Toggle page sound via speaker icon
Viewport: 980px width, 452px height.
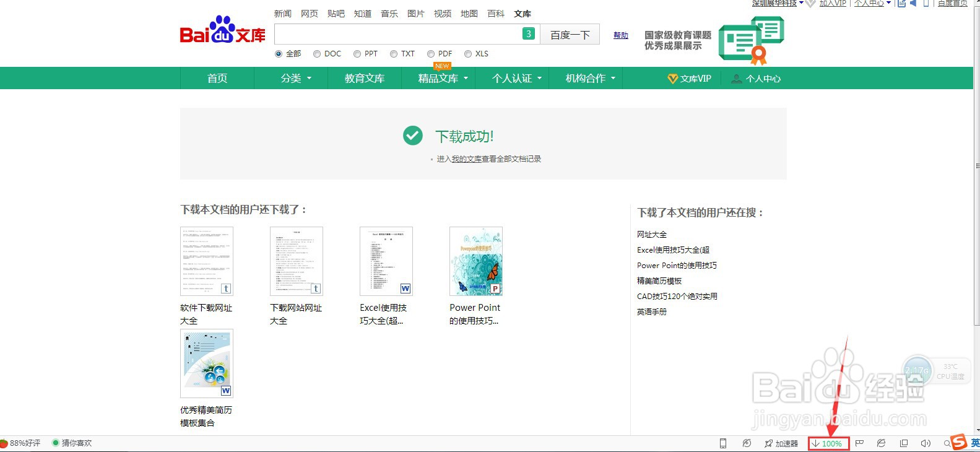click(926, 443)
